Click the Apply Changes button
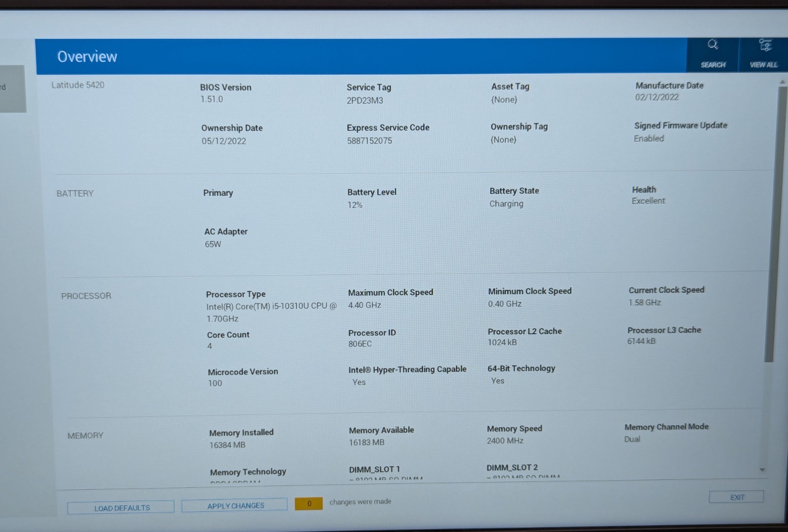 pyautogui.click(x=235, y=505)
